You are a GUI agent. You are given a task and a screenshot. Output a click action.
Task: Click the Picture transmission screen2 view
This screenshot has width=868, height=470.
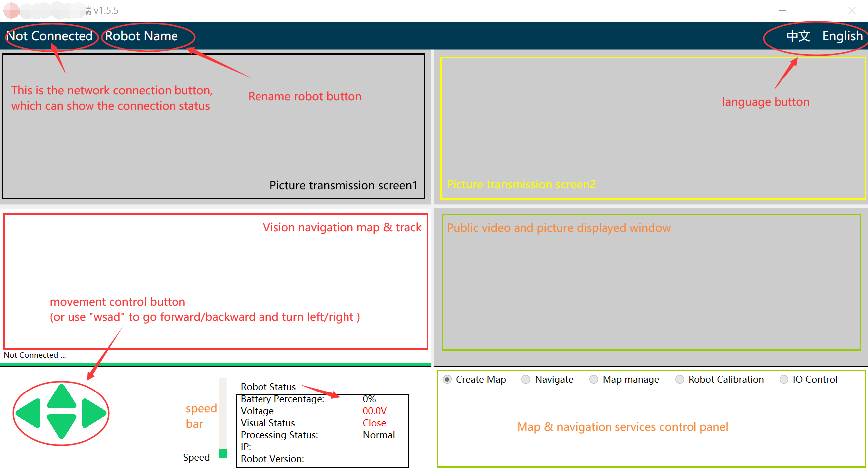pos(652,128)
